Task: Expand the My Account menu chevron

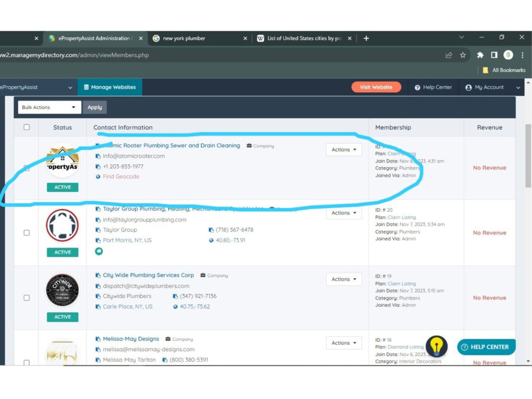Action: (x=518, y=88)
